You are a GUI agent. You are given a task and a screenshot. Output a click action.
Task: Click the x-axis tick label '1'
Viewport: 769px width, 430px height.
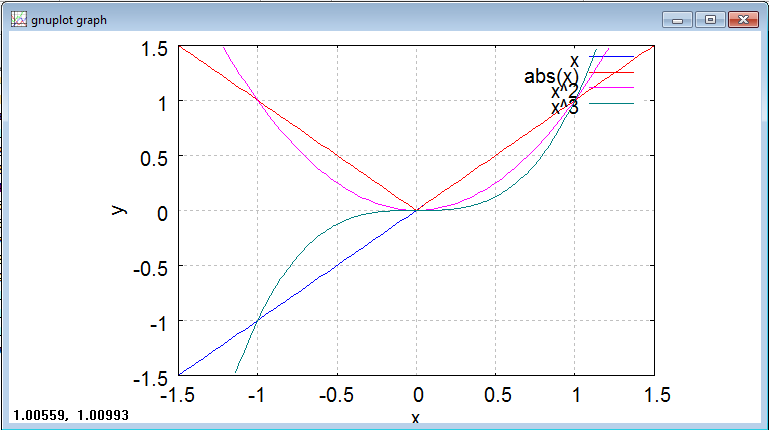click(x=576, y=395)
